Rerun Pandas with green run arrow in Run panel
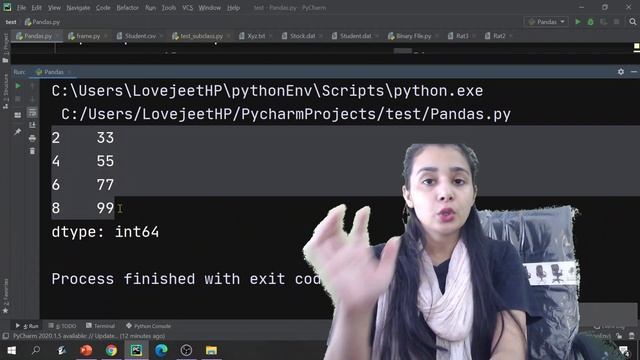The image size is (640, 360). coord(18,86)
